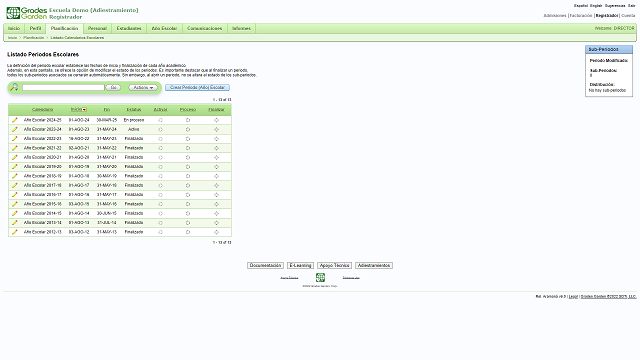Focus the search text field
This screenshot has width=640, height=360.
(x=63, y=87)
